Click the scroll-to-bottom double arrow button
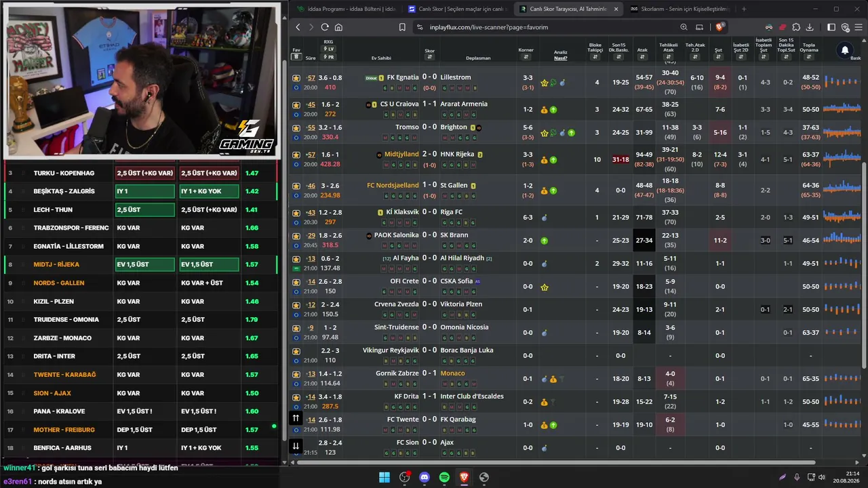Image resolution: width=868 pixels, height=488 pixels. coord(296,446)
